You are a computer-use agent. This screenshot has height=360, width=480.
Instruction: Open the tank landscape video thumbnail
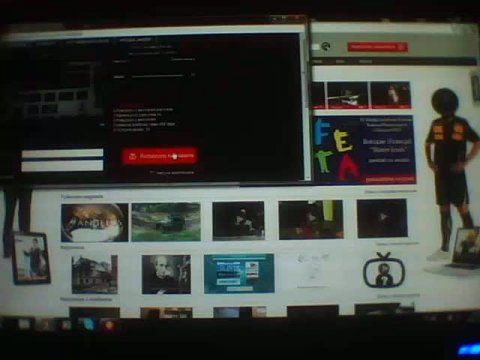[x=166, y=222]
